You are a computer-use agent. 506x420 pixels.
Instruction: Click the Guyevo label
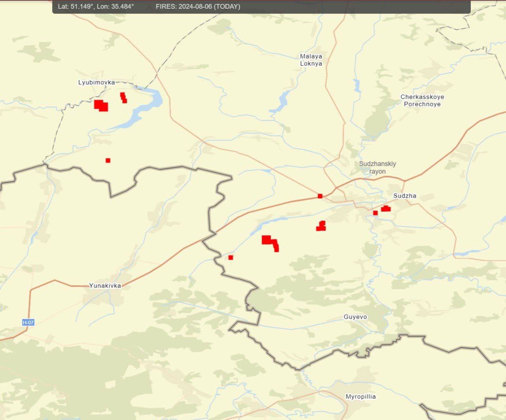pyautogui.click(x=355, y=317)
